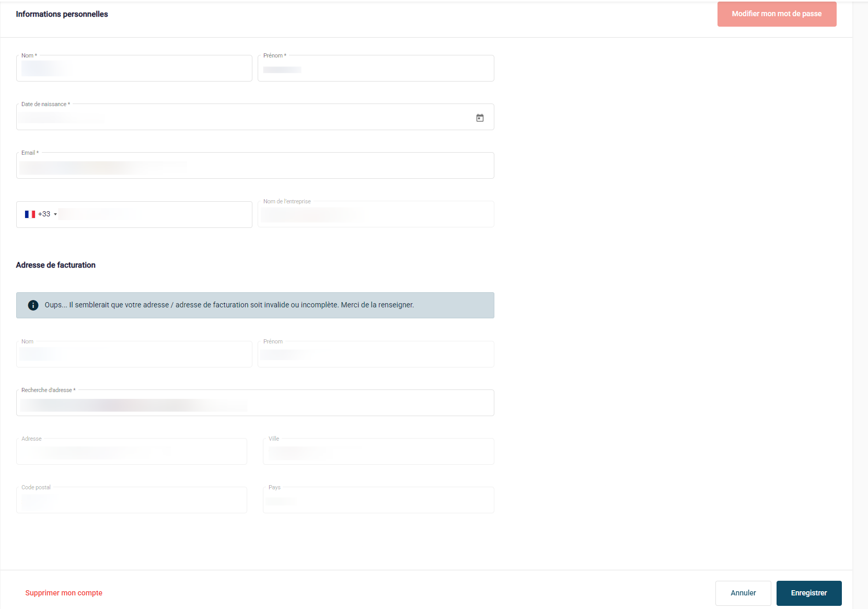Select the Ville field
The width and height of the screenshot is (868, 609).
378,452
